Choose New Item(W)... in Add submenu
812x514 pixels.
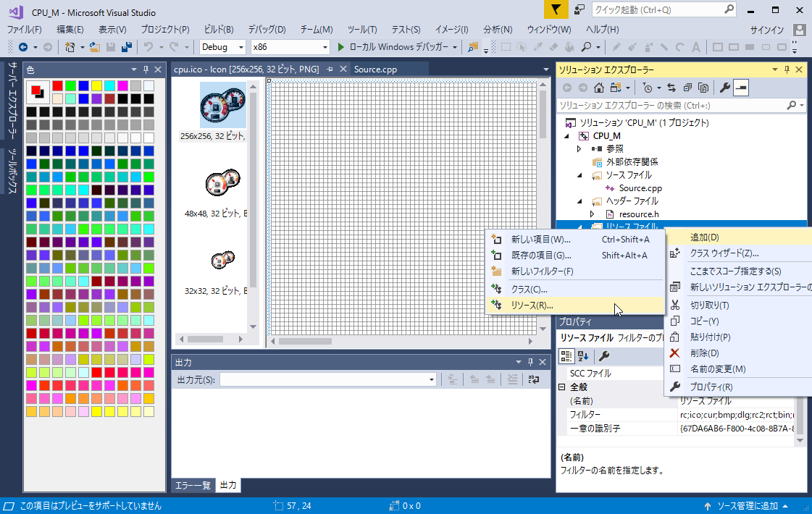point(575,240)
